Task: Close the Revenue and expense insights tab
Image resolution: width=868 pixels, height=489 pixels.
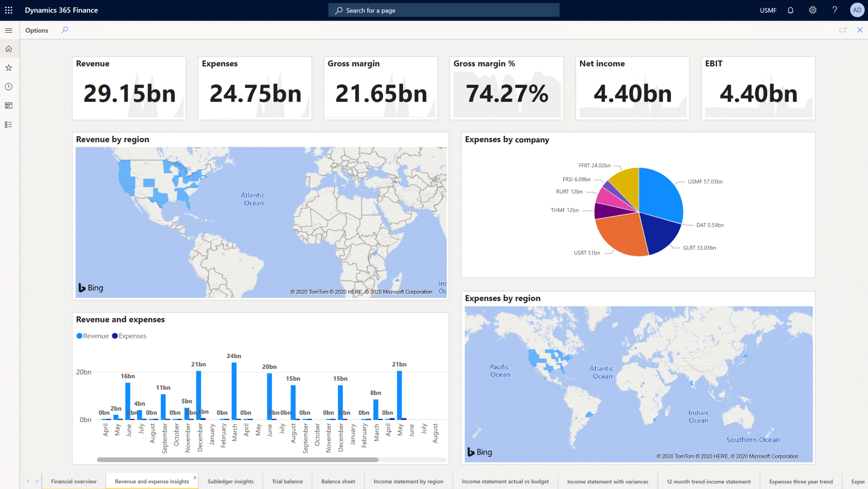Action: (x=195, y=477)
